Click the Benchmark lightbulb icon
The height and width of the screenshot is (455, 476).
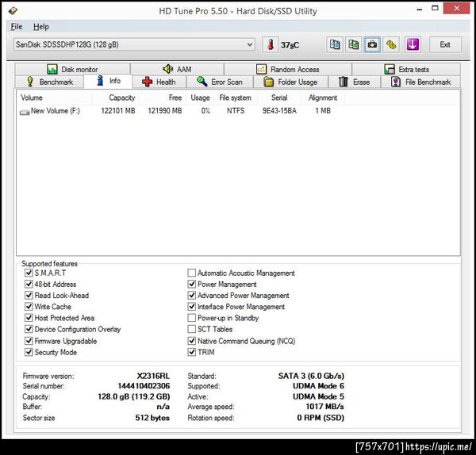click(30, 82)
